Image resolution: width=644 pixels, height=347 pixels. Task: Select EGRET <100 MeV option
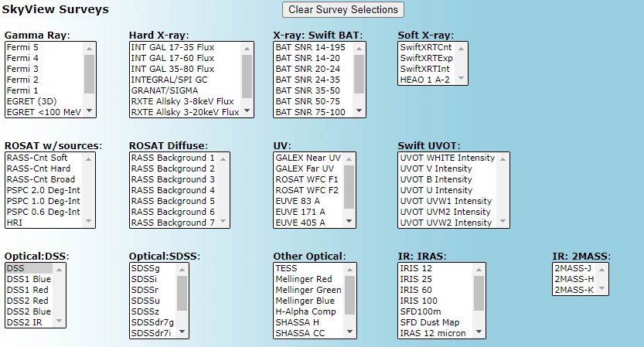44,112
